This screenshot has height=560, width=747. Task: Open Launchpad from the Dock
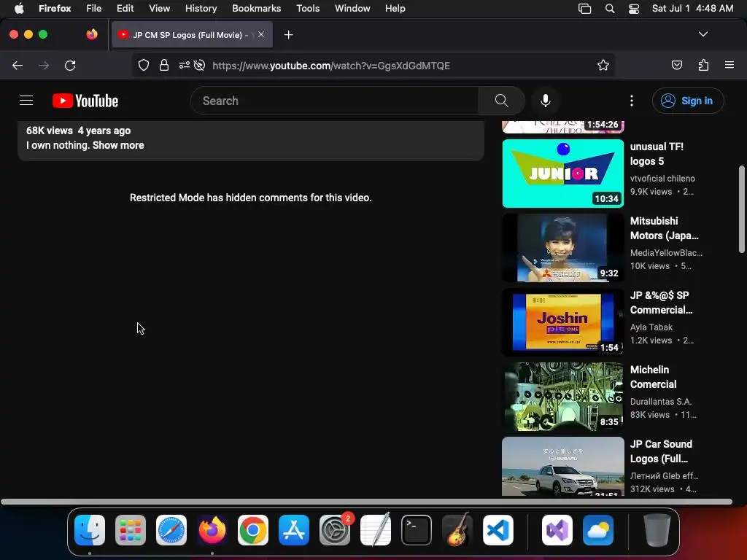click(131, 530)
